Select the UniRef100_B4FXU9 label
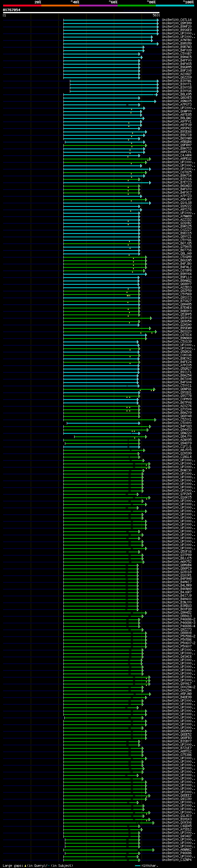 [177, 50]
